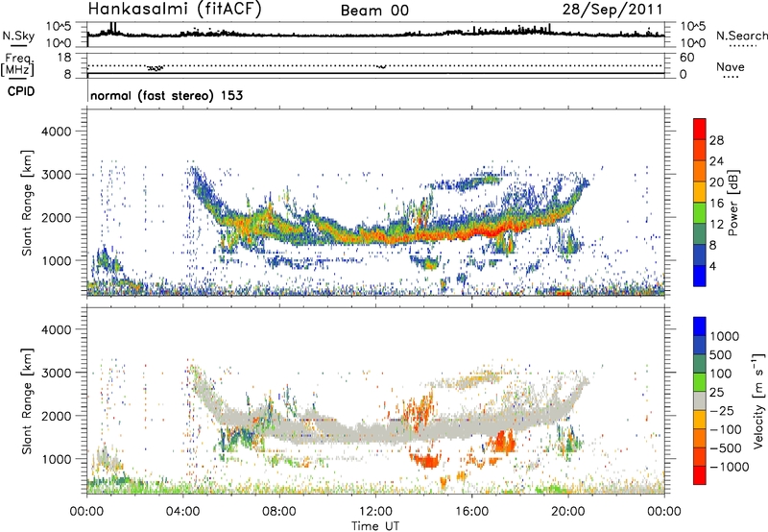768x532 pixels.
Task: Click the 'Time UT' axis title
Action: (x=375, y=526)
